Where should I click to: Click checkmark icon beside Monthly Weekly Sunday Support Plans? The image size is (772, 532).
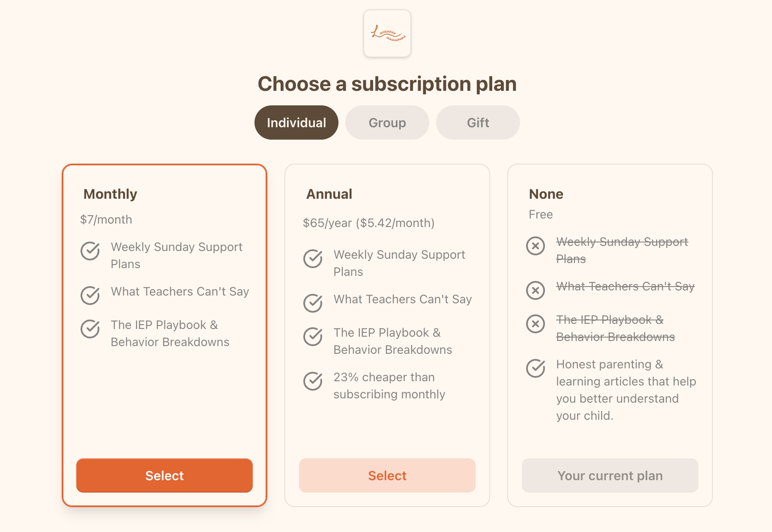click(90, 251)
